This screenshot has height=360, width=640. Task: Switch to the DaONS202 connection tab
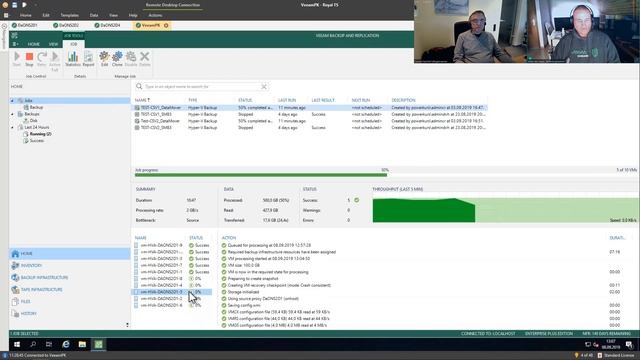point(66,25)
